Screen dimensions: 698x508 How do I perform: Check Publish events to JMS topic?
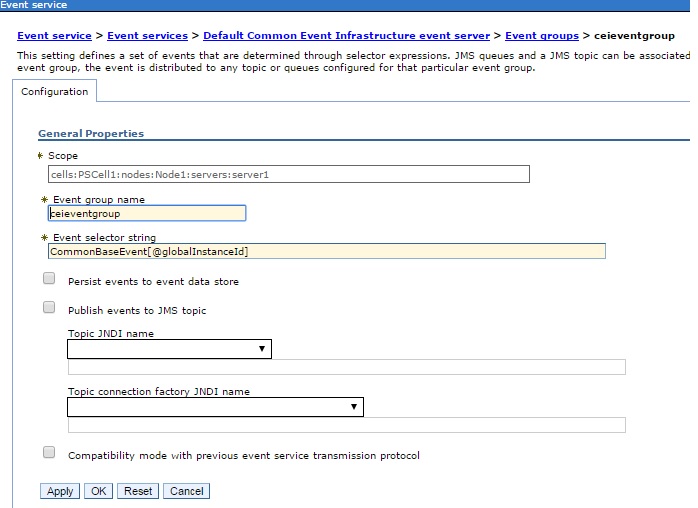point(49,308)
